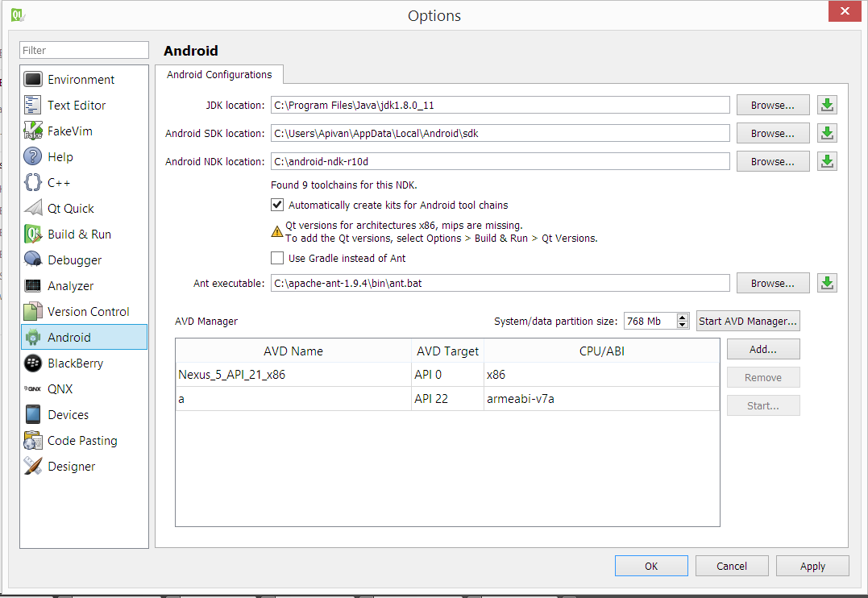This screenshot has width=868, height=598.
Task: Click the download Ant icon
Action: [x=827, y=283]
